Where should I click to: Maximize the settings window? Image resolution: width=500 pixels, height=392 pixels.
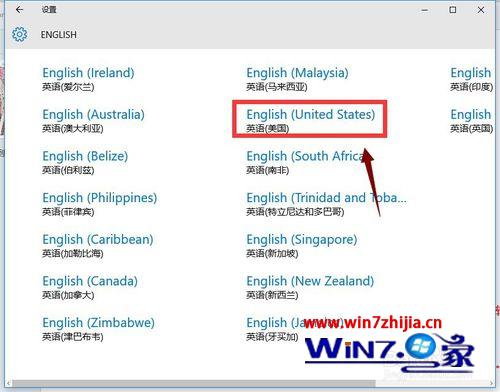(453, 10)
